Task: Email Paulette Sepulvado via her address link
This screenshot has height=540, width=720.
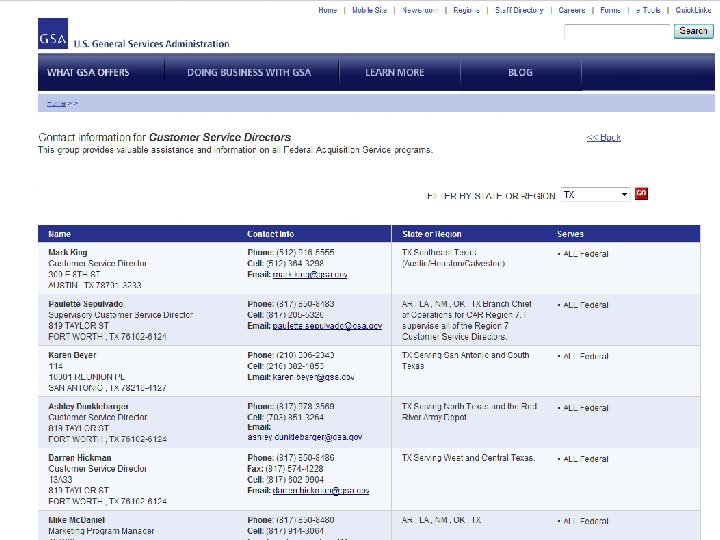Action: pos(327,326)
